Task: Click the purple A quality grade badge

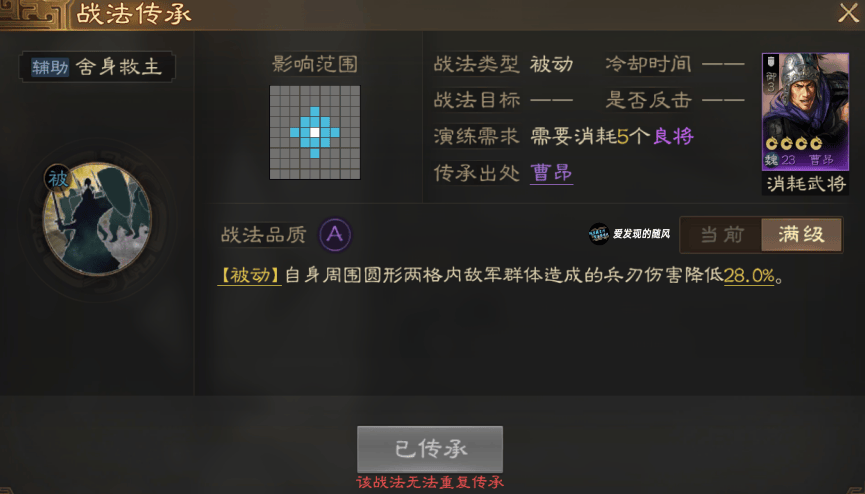Action: coord(335,235)
